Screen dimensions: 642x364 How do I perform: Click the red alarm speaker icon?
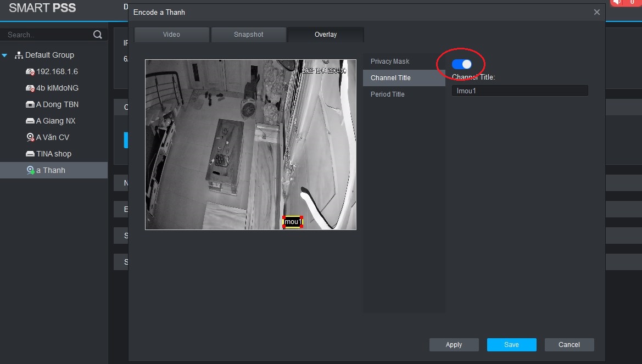(x=617, y=3)
